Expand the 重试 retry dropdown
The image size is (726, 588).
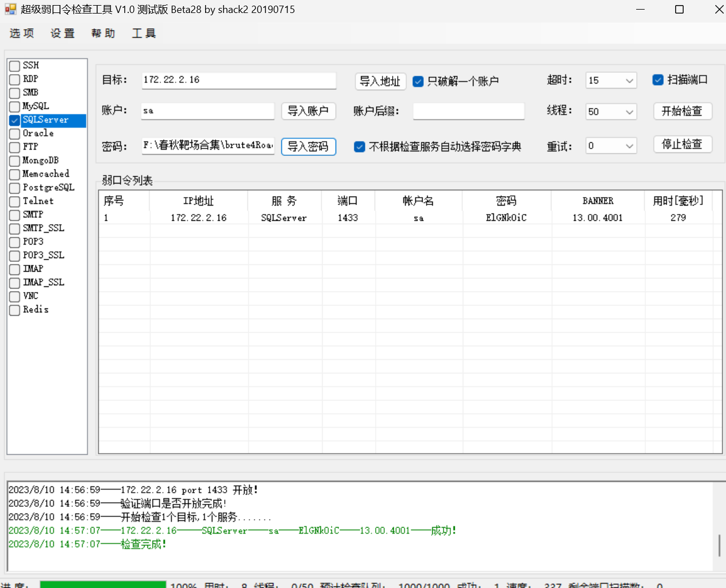pos(629,146)
